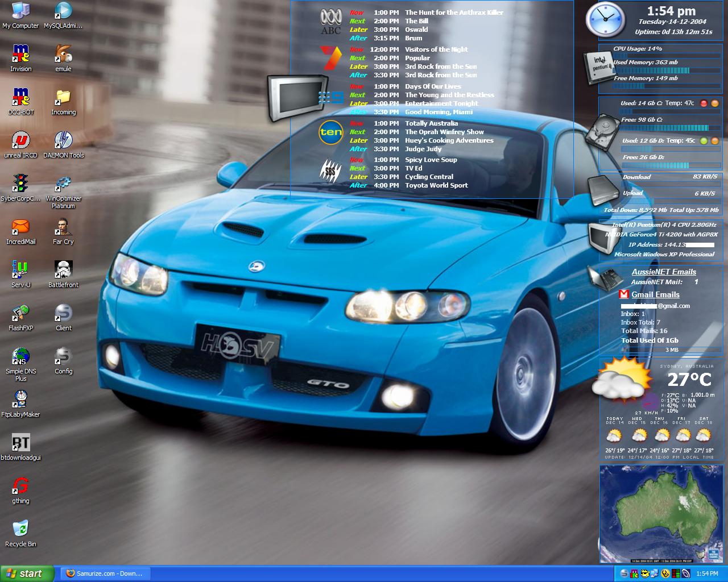Click the 'Download 83 KB/S' reading
The width and height of the screenshot is (728, 582).
(x=670, y=177)
